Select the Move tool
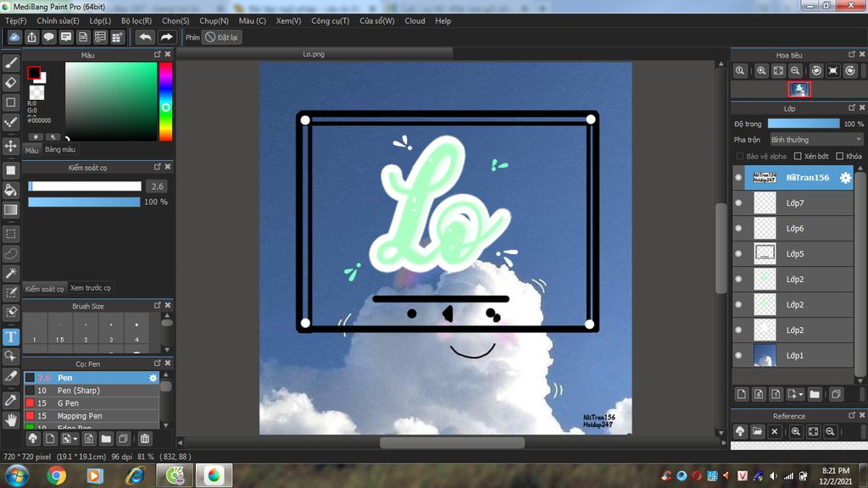 pos(10,146)
